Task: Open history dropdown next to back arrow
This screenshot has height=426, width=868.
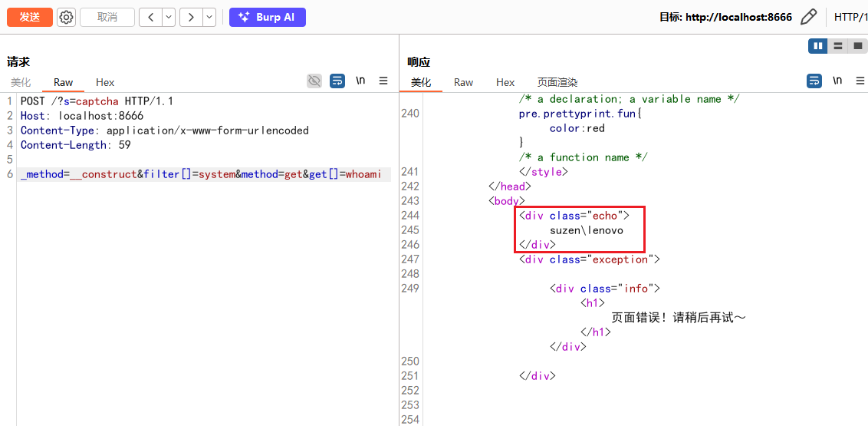Action: (169, 17)
